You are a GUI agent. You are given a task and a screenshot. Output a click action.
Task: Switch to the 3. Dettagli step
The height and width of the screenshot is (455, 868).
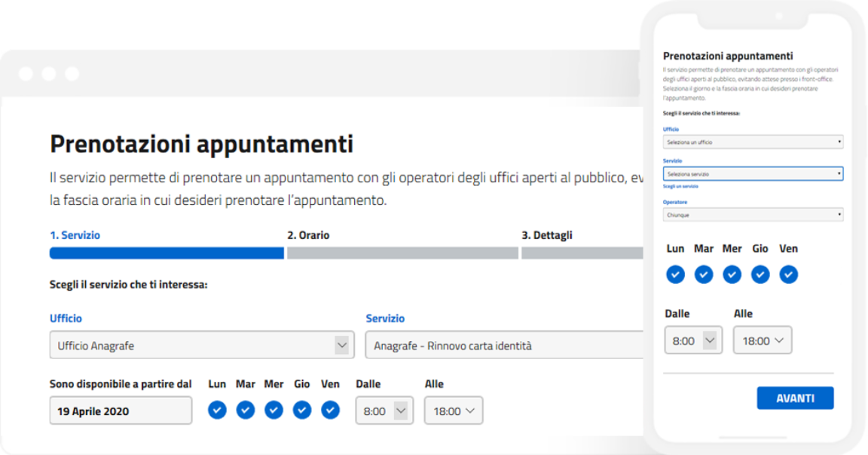click(547, 235)
